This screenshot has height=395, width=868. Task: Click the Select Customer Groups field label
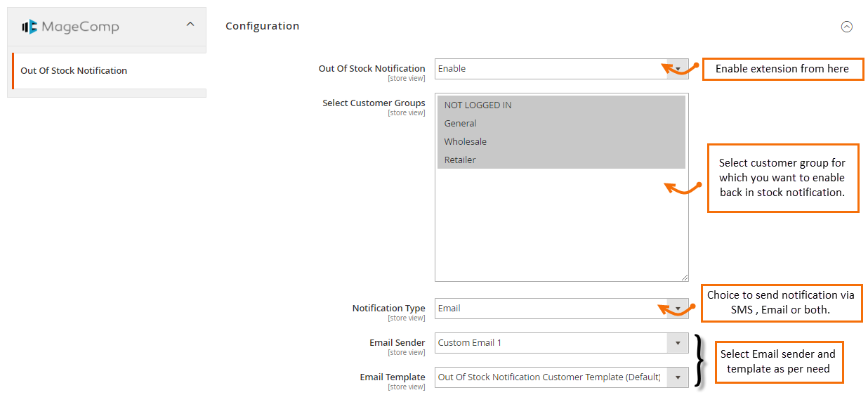pos(374,103)
